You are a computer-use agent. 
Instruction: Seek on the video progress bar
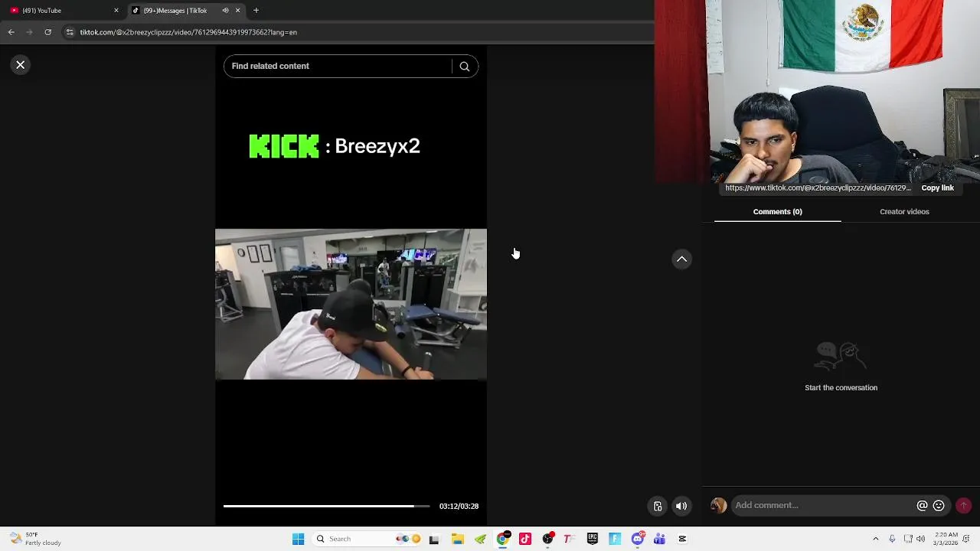click(327, 506)
